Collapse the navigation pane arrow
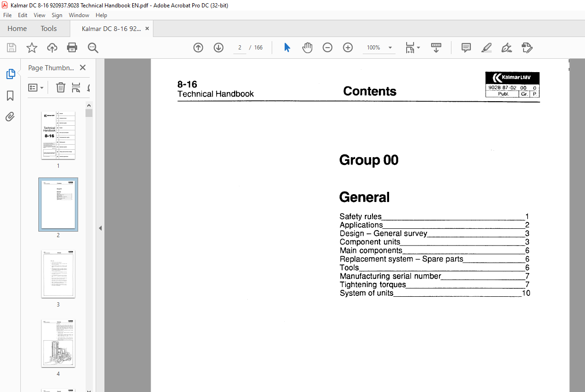The height and width of the screenshot is (392, 585). pos(100,228)
